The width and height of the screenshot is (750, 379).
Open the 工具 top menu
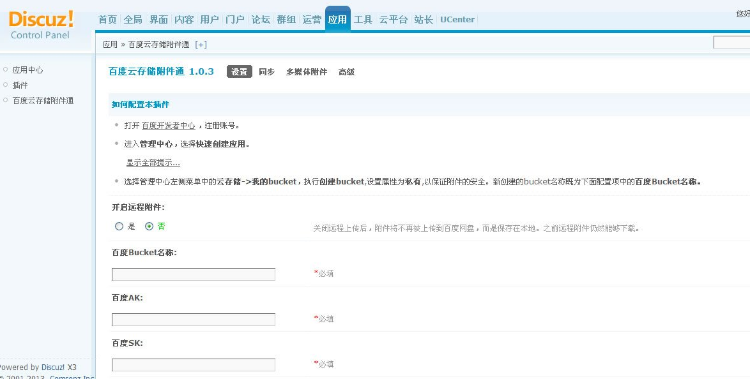pyautogui.click(x=363, y=20)
